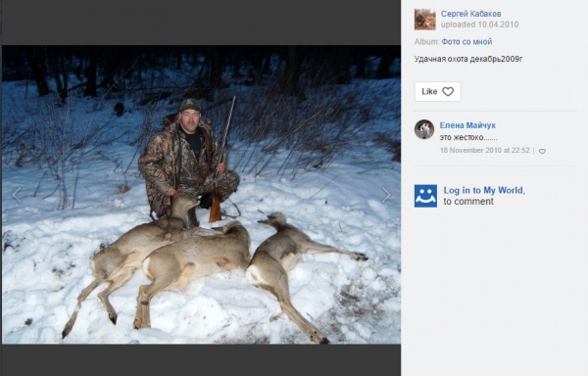Like Елена Майчук's comment with small heart
The height and width of the screenshot is (376, 588).
pos(542,152)
